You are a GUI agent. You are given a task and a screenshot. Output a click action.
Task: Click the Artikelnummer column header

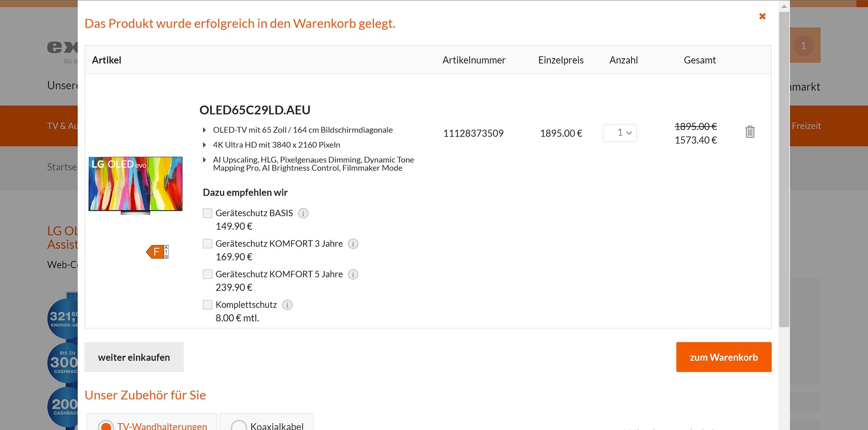click(x=474, y=60)
